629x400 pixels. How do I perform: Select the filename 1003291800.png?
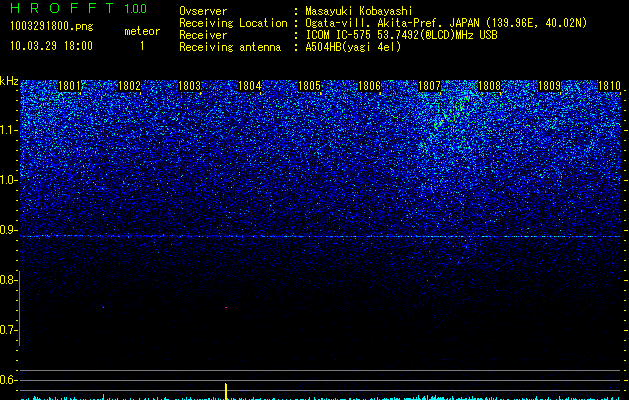coord(52,27)
